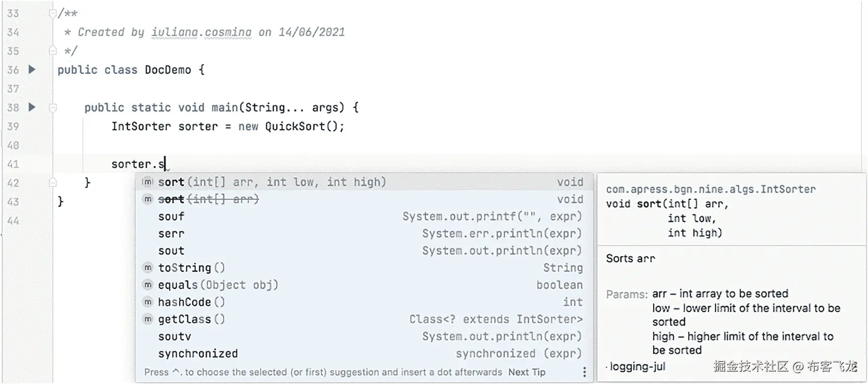Click the logging-jul module label in documentation
This screenshot has height=384, width=868.
pyautogui.click(x=637, y=366)
